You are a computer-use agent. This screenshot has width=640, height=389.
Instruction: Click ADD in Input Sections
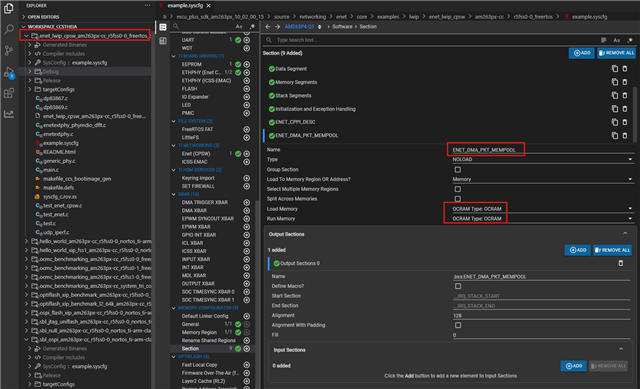point(573,366)
